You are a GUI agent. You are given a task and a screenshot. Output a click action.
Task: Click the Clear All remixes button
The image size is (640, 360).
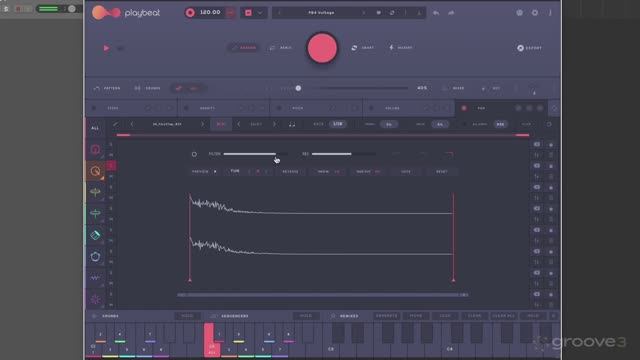(503, 316)
